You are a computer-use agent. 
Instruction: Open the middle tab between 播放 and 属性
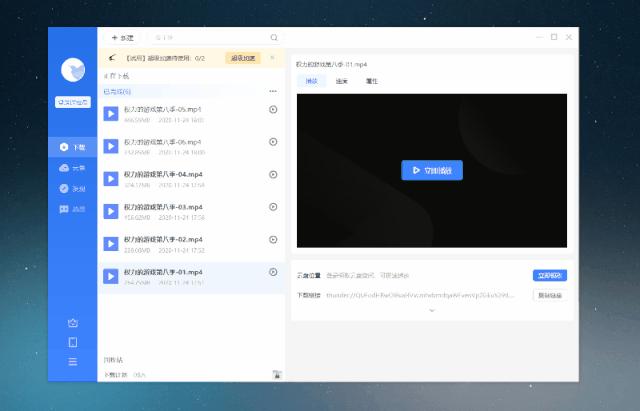[x=342, y=81]
